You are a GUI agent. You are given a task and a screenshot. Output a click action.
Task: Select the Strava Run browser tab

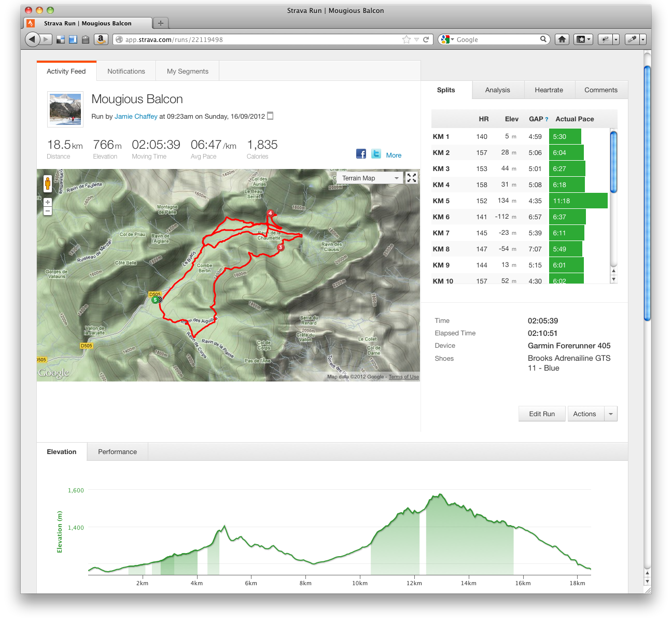(88, 23)
